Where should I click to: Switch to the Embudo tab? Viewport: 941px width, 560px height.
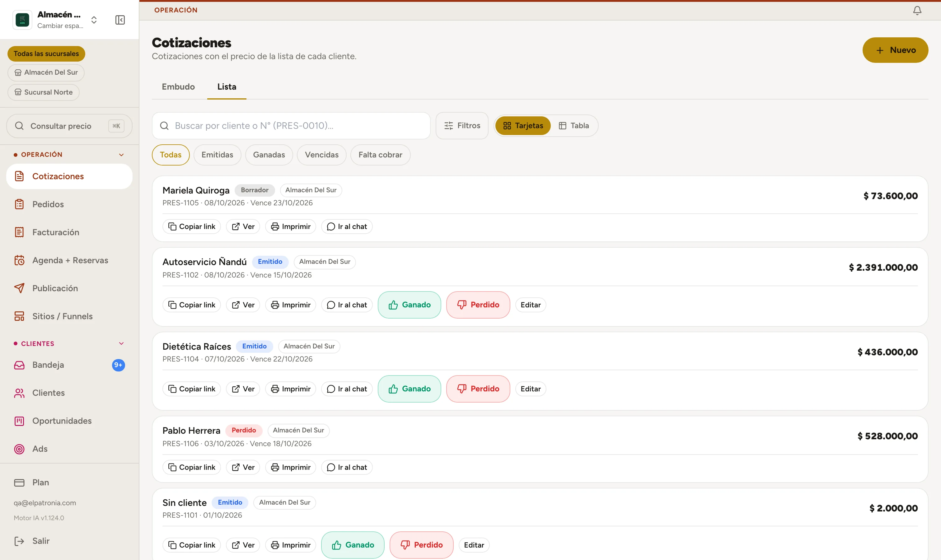(178, 87)
